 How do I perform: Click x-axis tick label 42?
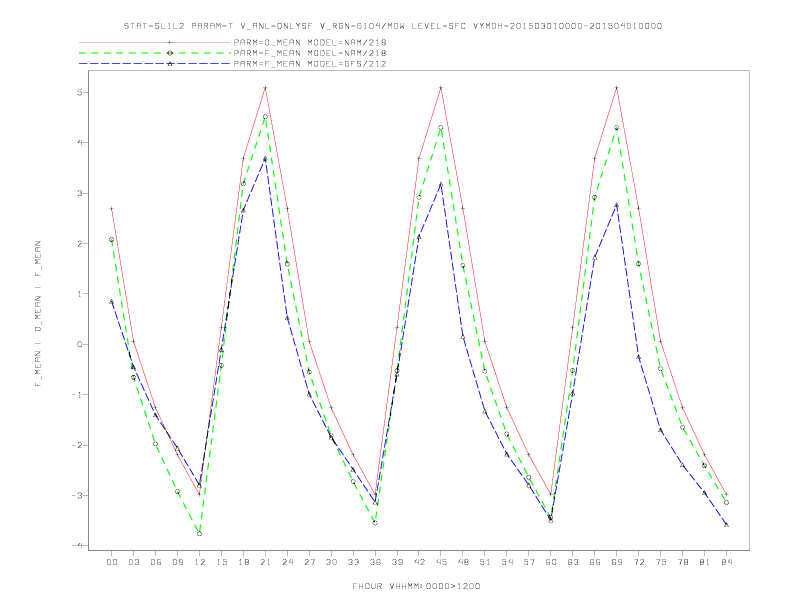click(419, 562)
